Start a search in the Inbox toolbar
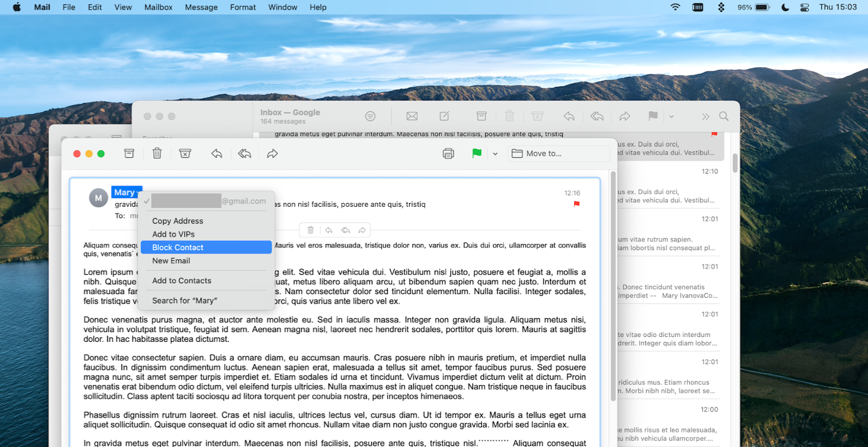Viewport: 868px width, 447px height. (x=724, y=116)
